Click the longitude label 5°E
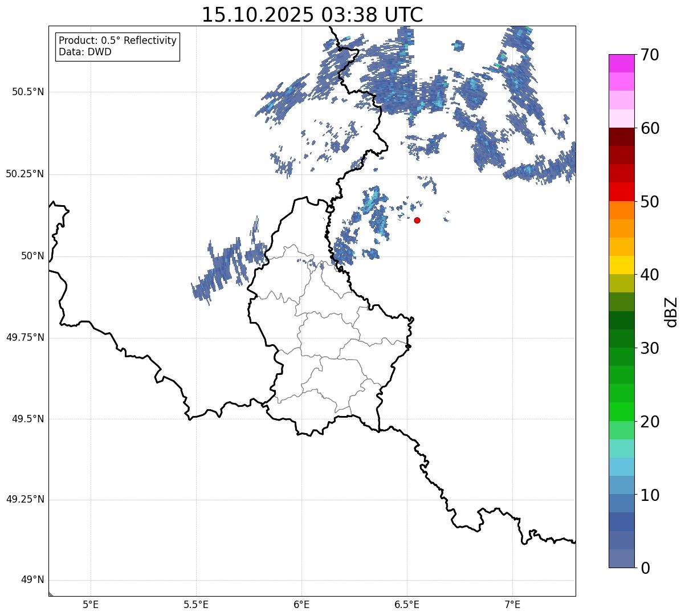Image resolution: width=685 pixels, height=616 pixels. [91, 605]
